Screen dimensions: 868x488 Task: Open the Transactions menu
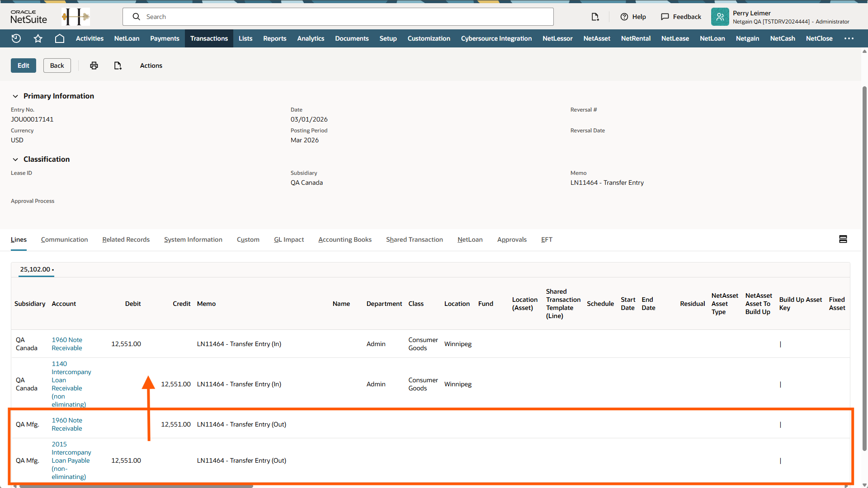[209, 38]
